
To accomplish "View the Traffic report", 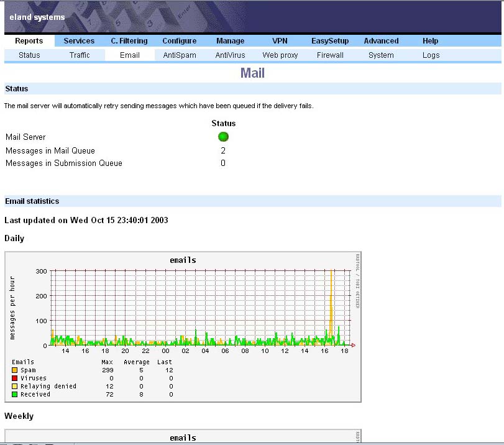I will click(x=80, y=55).
